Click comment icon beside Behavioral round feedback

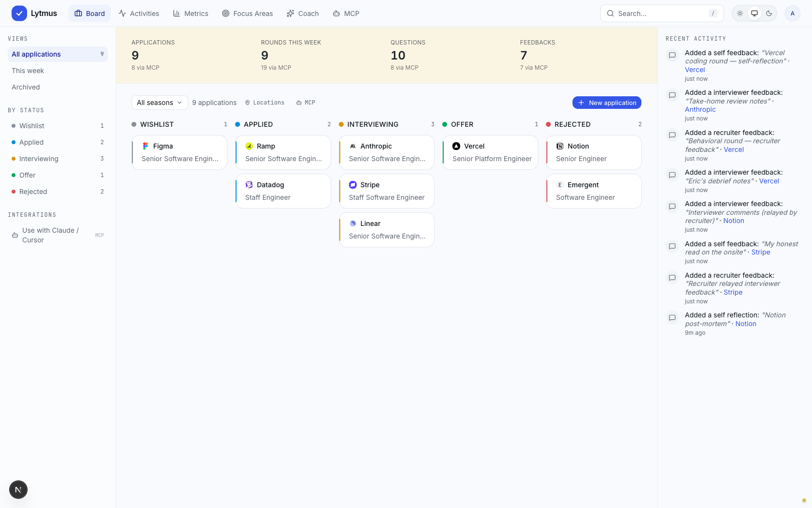672,135
